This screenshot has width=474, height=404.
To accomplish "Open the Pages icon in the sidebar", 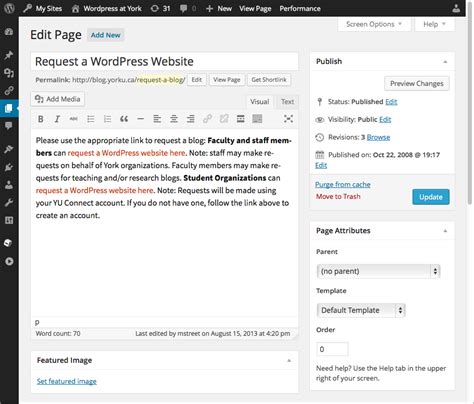I will click(9, 108).
